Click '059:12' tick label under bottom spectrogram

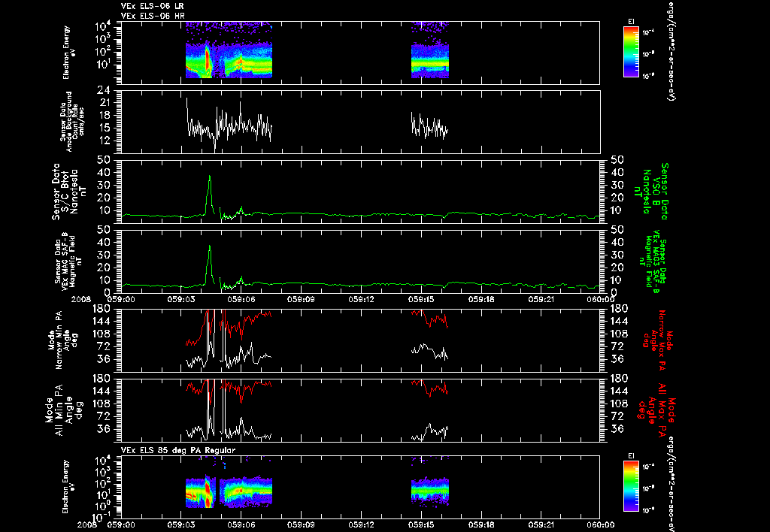click(362, 524)
